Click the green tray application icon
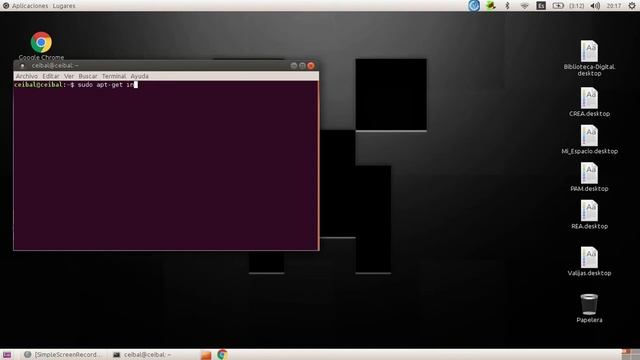The image size is (640, 360). coord(491,6)
